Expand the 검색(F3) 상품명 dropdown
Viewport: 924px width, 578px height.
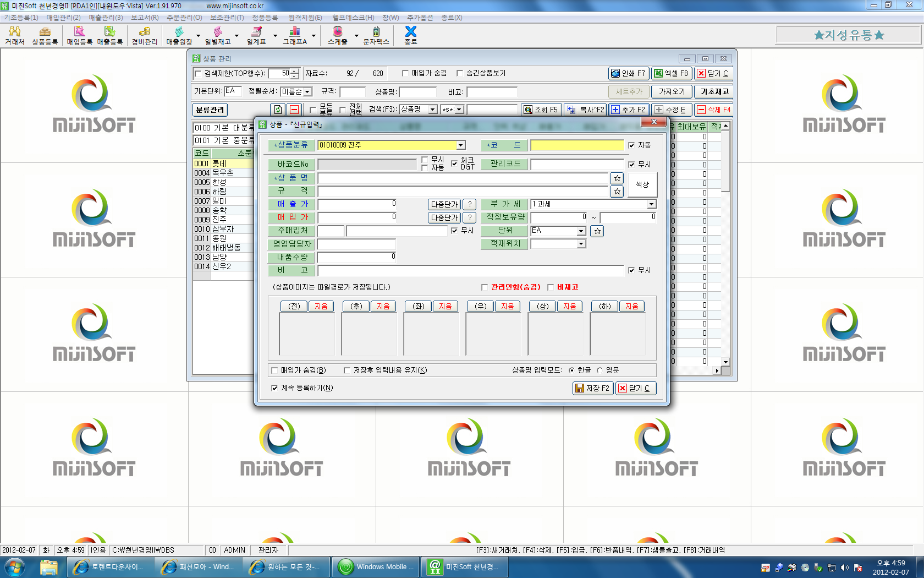(x=433, y=110)
